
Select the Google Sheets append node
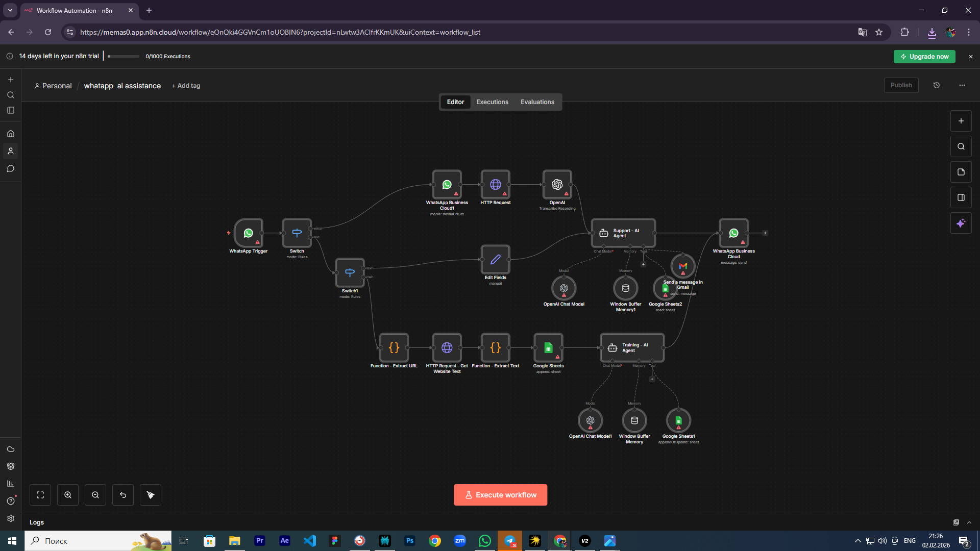pos(549,348)
